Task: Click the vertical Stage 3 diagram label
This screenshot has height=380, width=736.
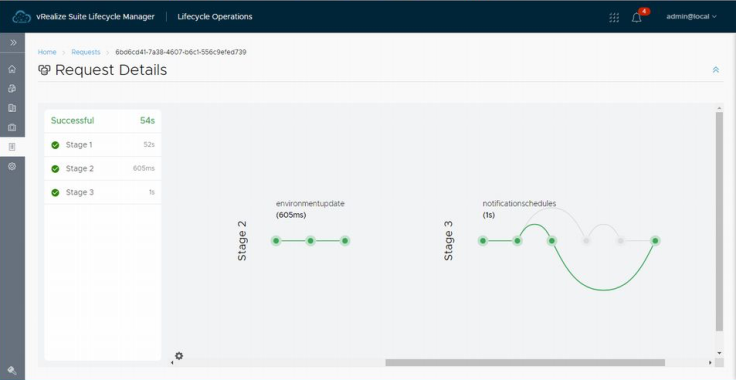Action: pos(449,241)
